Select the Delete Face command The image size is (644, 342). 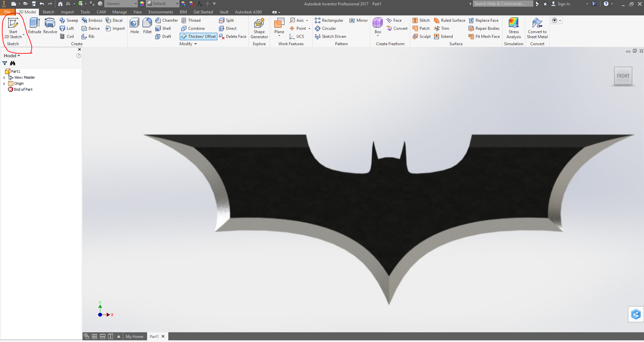(232, 37)
